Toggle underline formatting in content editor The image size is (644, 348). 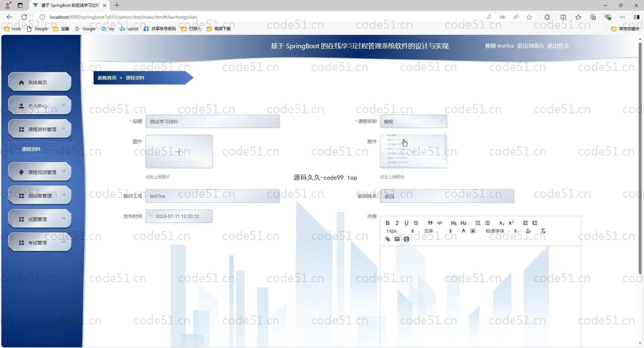click(x=406, y=223)
